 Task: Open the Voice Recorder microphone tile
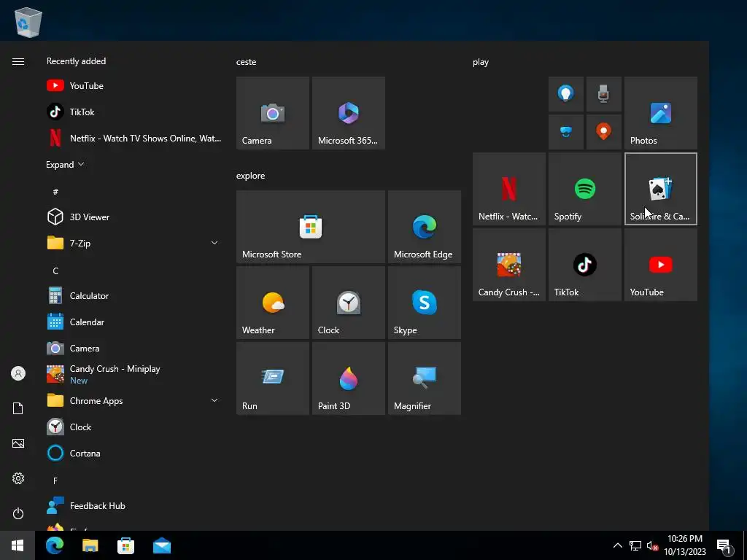pos(603,94)
